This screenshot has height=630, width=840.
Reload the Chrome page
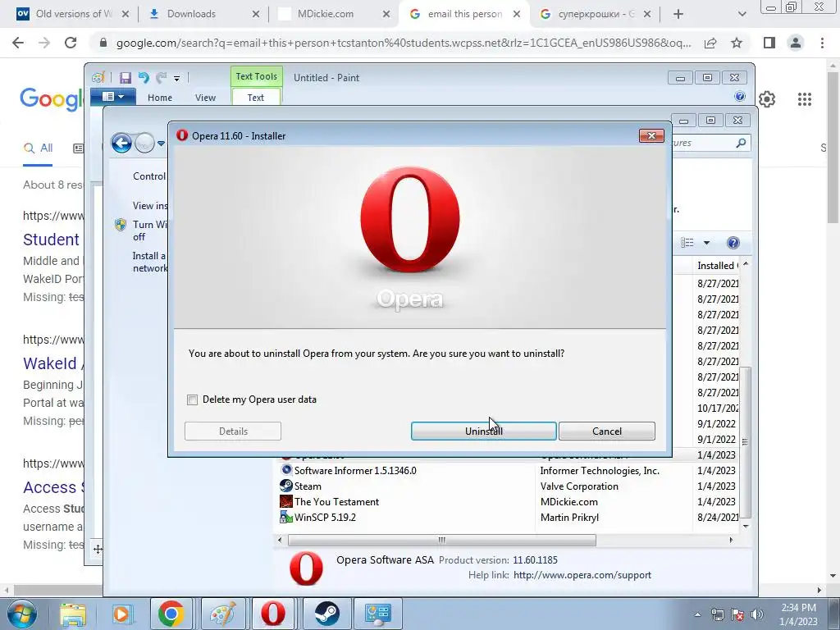pos(71,43)
